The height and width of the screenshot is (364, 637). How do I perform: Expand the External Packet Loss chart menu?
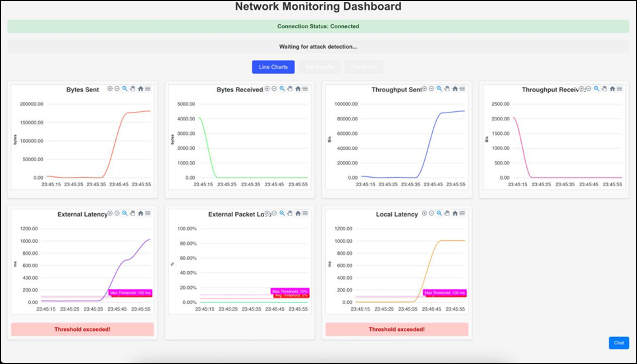pos(305,213)
